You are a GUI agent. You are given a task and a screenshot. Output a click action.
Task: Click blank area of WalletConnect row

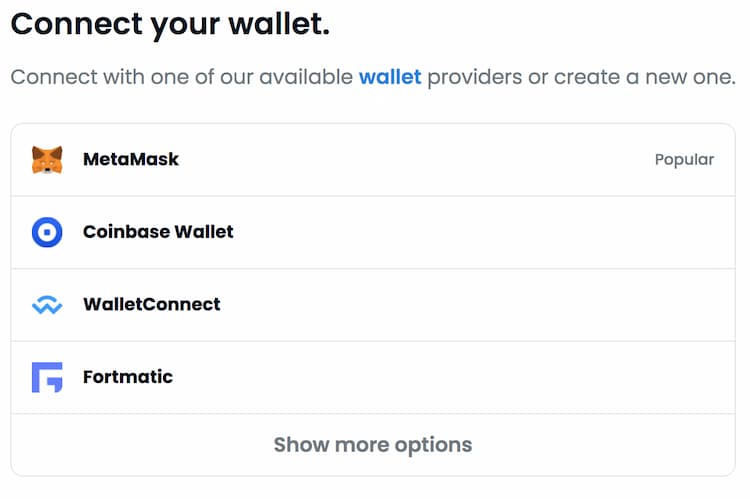(478, 305)
